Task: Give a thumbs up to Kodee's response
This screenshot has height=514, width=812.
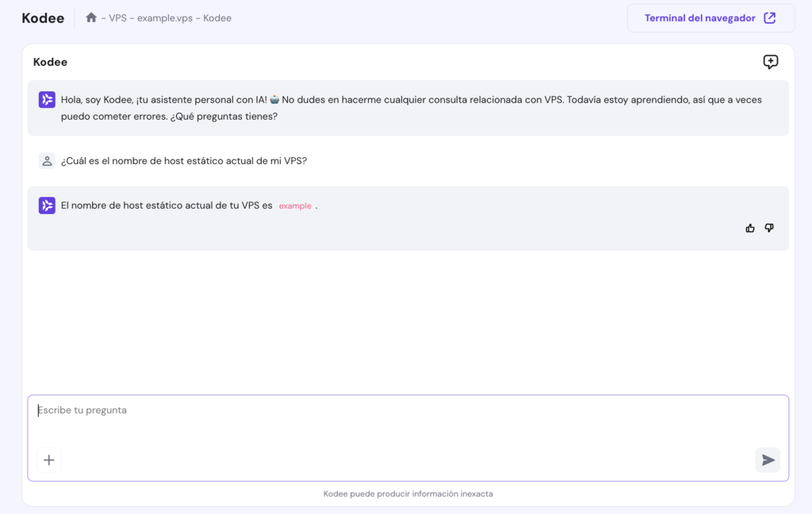Action: (749, 228)
